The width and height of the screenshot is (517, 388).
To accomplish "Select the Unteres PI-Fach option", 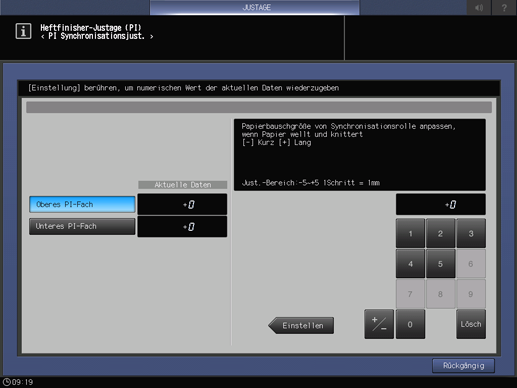I will [x=82, y=226].
